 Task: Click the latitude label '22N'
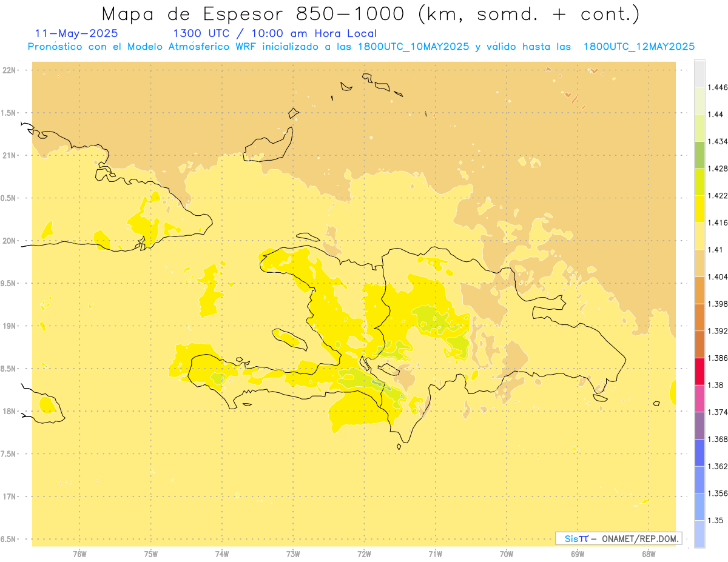(9, 70)
